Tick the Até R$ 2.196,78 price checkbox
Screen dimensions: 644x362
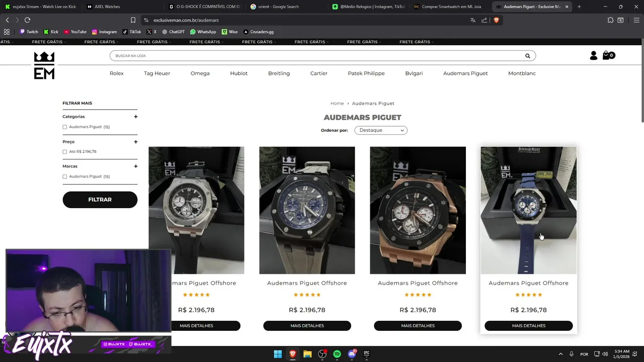tap(64, 152)
